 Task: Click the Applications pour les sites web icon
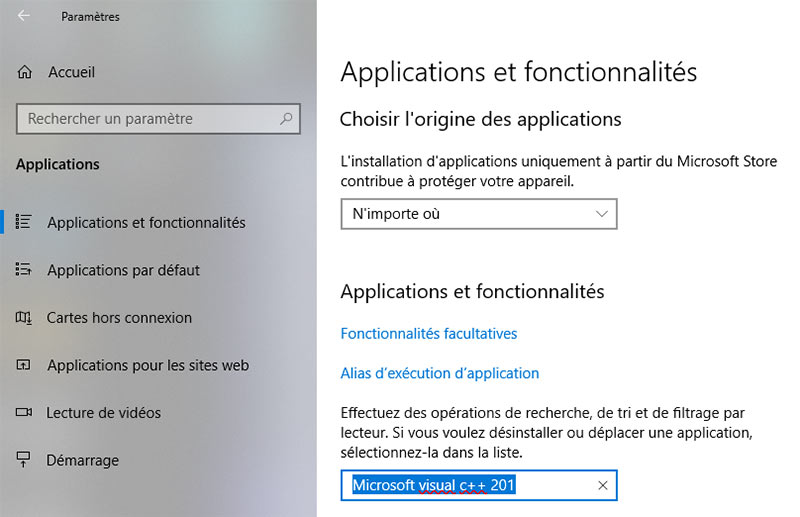click(25, 365)
